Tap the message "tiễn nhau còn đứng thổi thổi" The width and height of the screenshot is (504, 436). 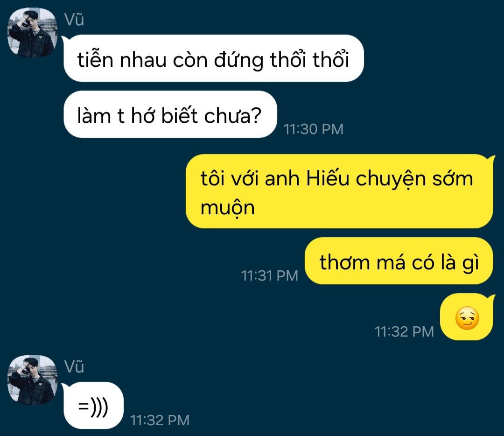pos(213,58)
